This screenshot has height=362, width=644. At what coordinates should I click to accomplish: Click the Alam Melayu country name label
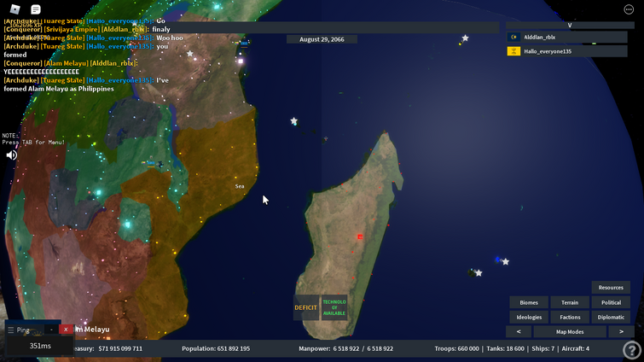tap(92, 329)
